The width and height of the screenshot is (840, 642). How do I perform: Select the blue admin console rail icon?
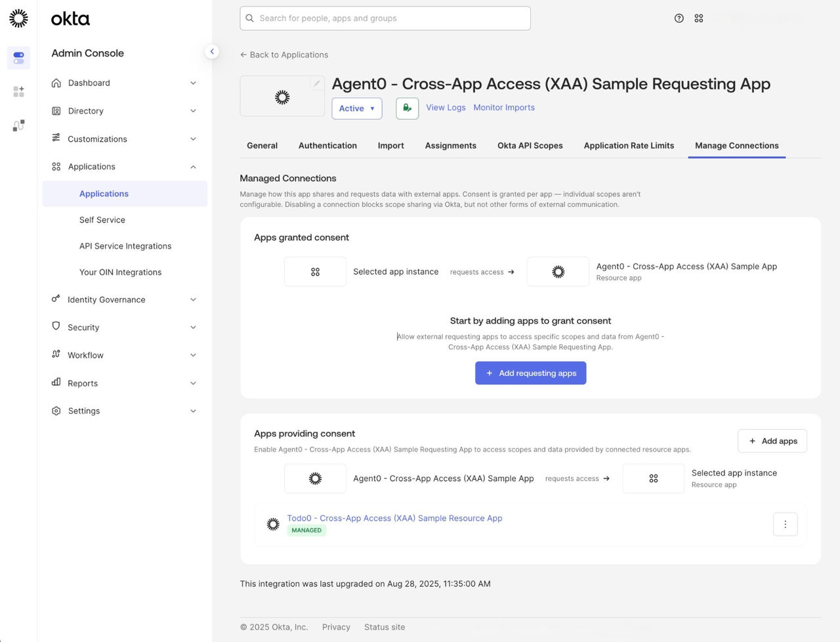(x=18, y=58)
